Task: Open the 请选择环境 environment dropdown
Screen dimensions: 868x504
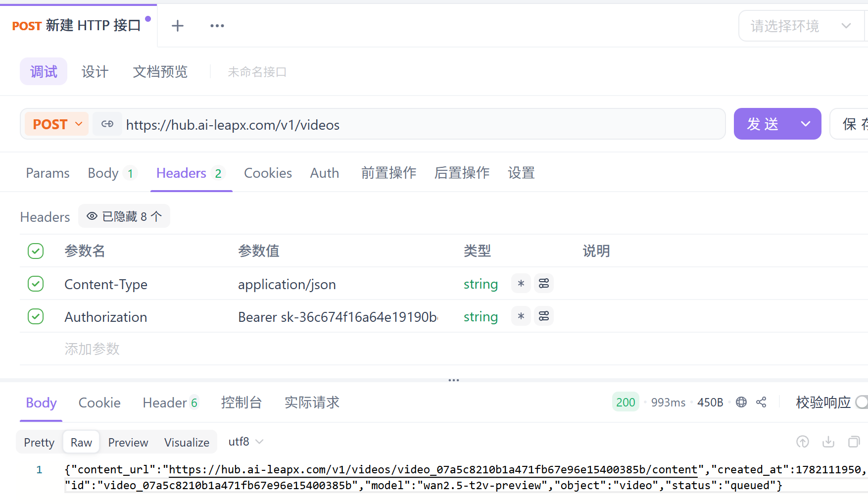Action: tap(801, 26)
